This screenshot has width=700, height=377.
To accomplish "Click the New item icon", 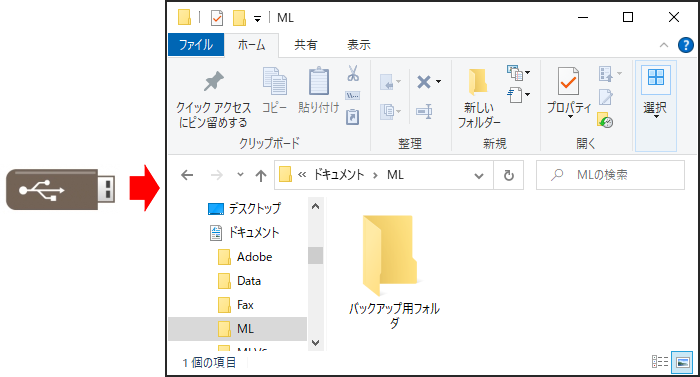I will pos(515,73).
